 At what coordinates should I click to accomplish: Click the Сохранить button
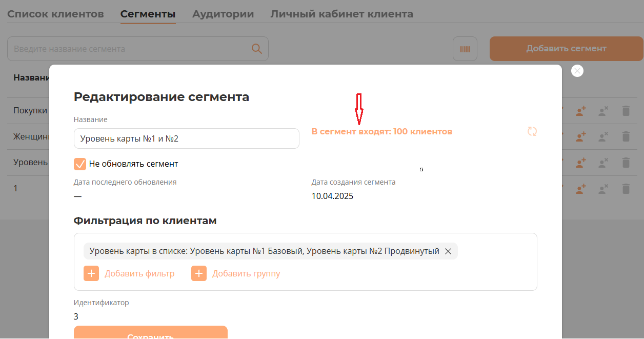(150, 333)
